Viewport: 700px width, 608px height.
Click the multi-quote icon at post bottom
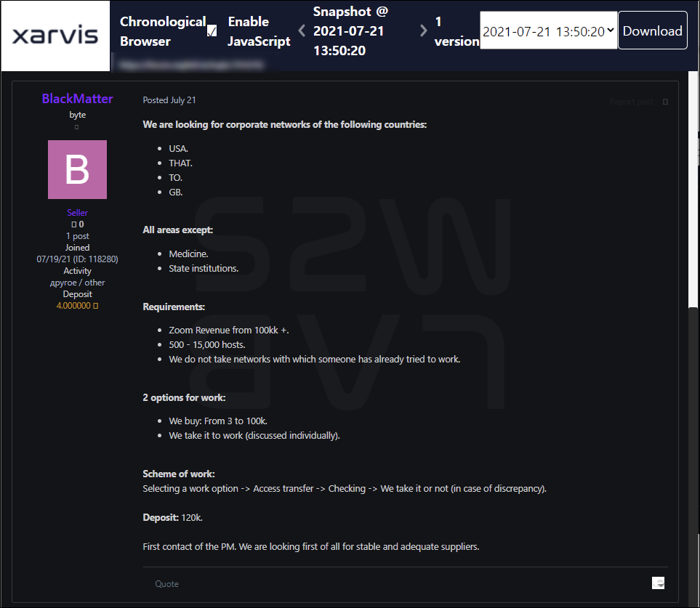tap(658, 583)
